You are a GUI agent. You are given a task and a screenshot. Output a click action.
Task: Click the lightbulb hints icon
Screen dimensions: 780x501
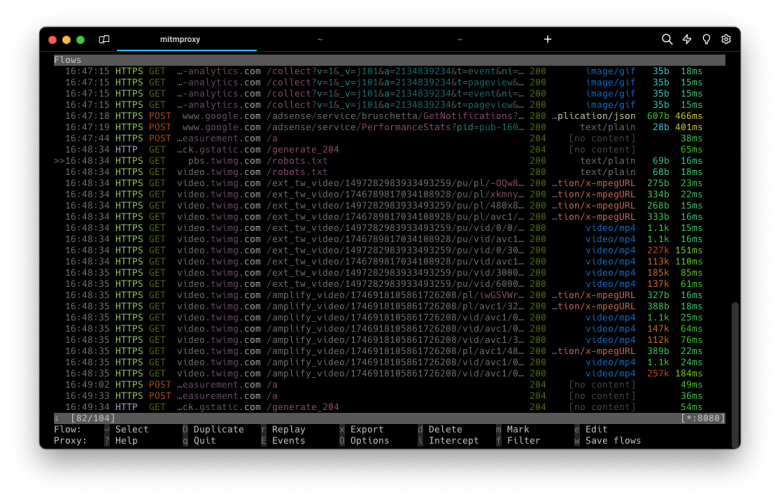[706, 39]
